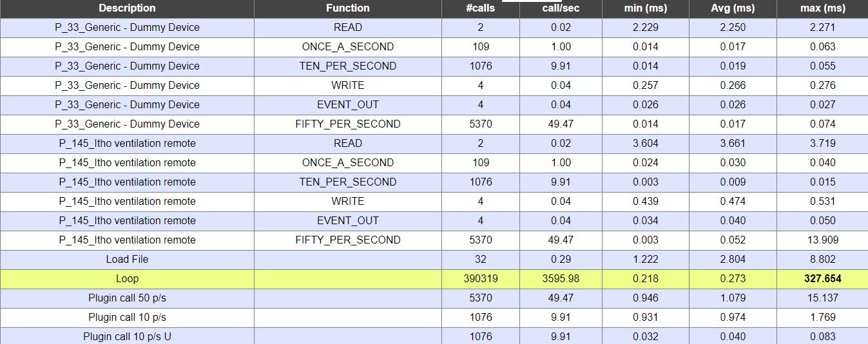Select the Loop row description cell

127,279
